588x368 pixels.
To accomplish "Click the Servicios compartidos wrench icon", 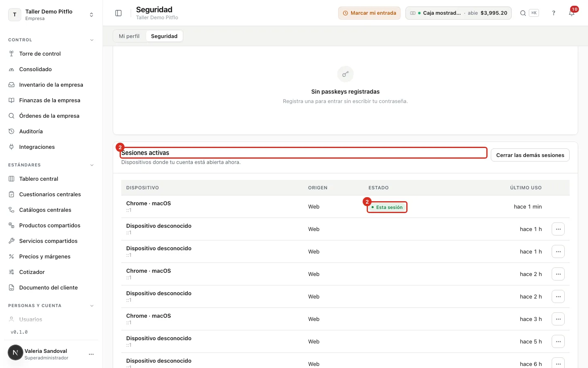I will click(11, 241).
